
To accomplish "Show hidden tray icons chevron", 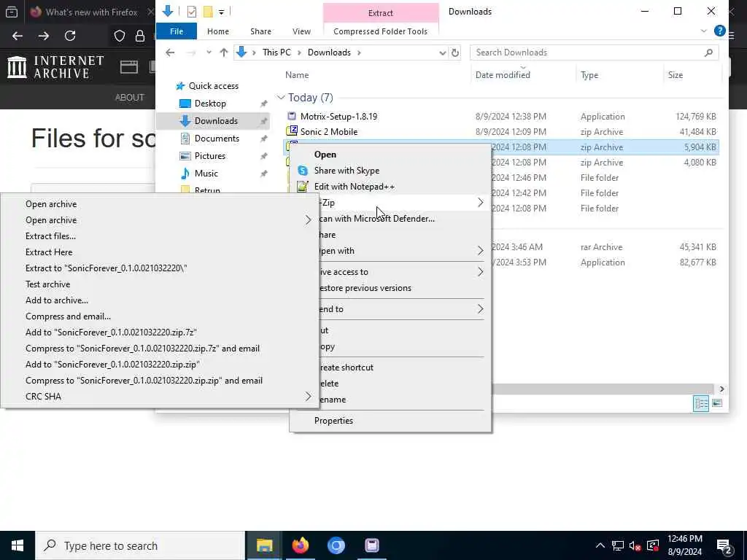I will 600,545.
